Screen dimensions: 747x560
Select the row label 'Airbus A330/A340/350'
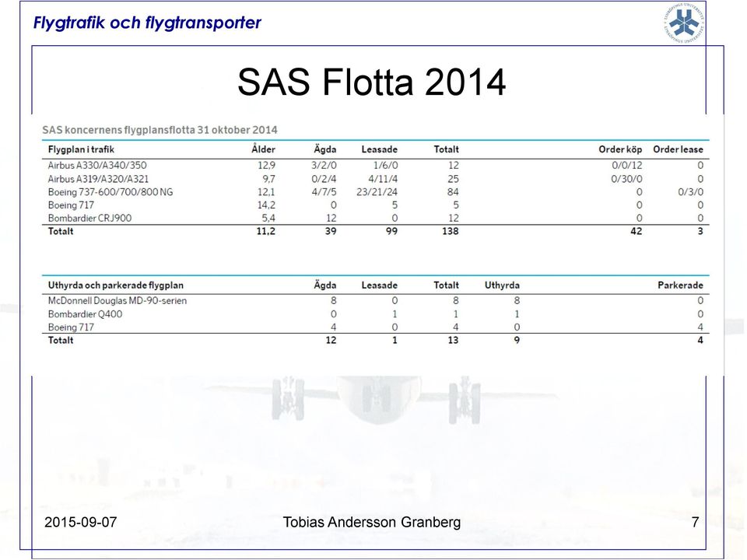97,165
